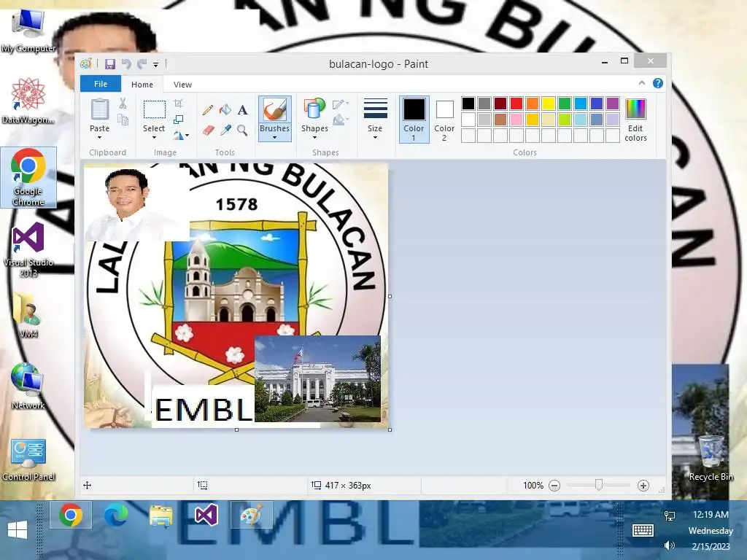Click the Brushes tool icon
The image size is (747, 560).
275,109
